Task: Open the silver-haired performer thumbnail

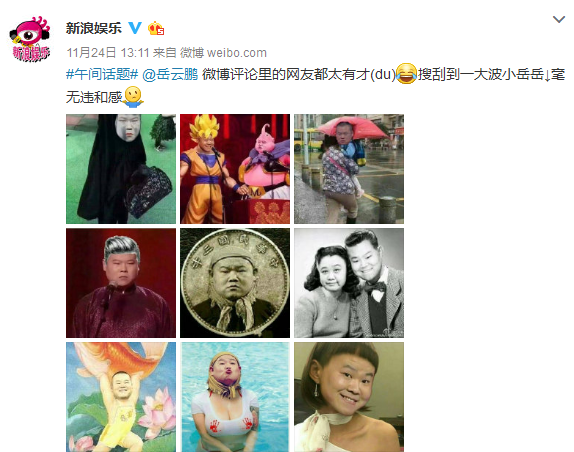Action: (121, 283)
